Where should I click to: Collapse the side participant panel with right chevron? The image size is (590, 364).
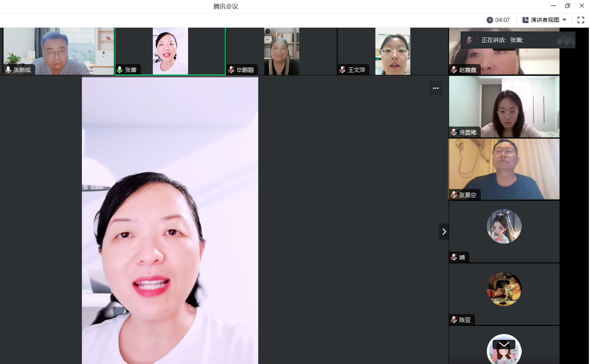click(x=444, y=231)
